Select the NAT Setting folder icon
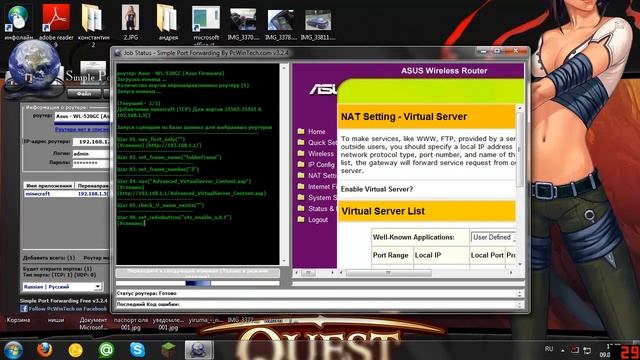The image size is (640, 360). click(301, 176)
